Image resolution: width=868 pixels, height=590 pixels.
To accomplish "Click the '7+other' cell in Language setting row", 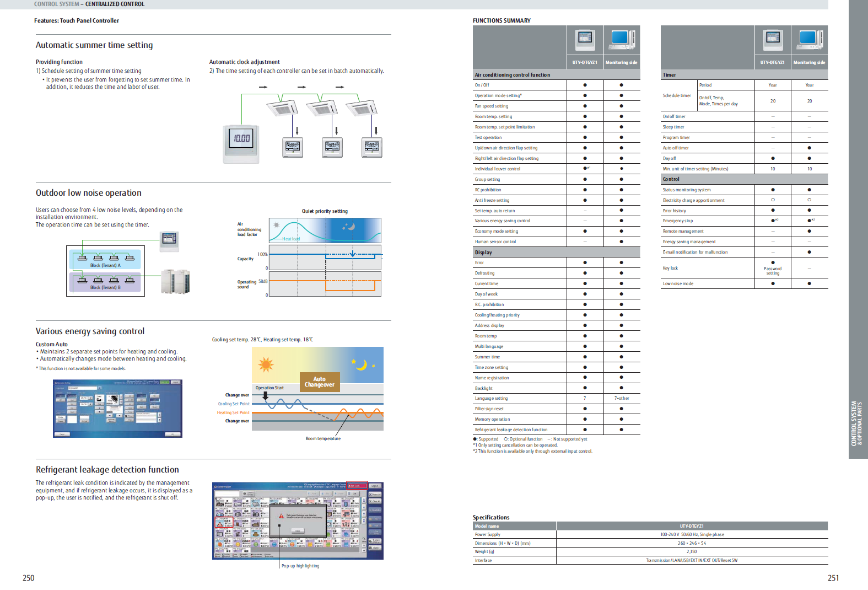I will click(622, 398).
